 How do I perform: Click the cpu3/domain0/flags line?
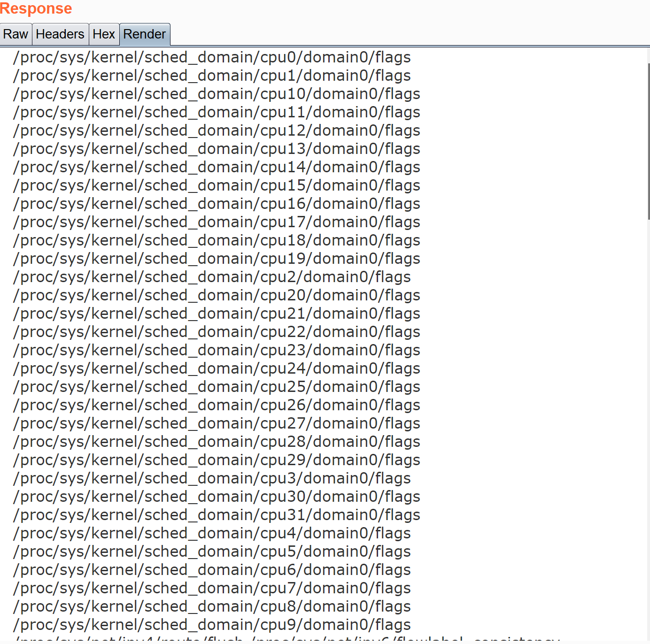pos(212,478)
